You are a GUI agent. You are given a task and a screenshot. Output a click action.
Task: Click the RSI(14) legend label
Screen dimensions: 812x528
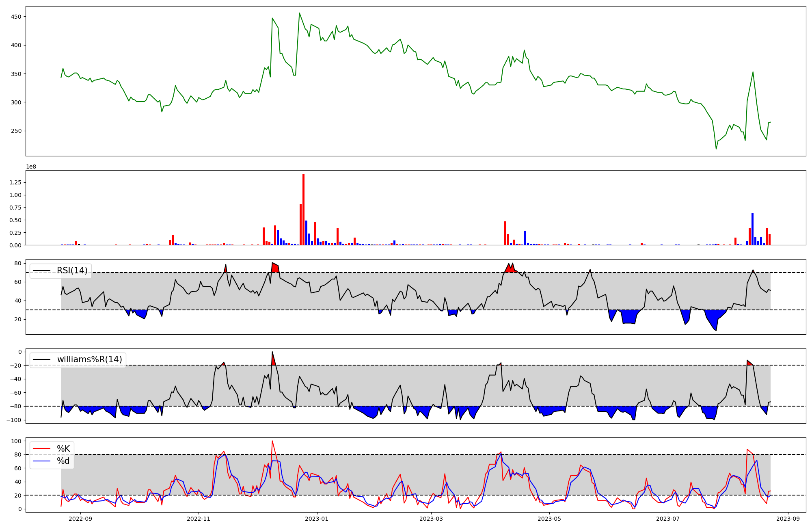pyautogui.click(x=72, y=270)
